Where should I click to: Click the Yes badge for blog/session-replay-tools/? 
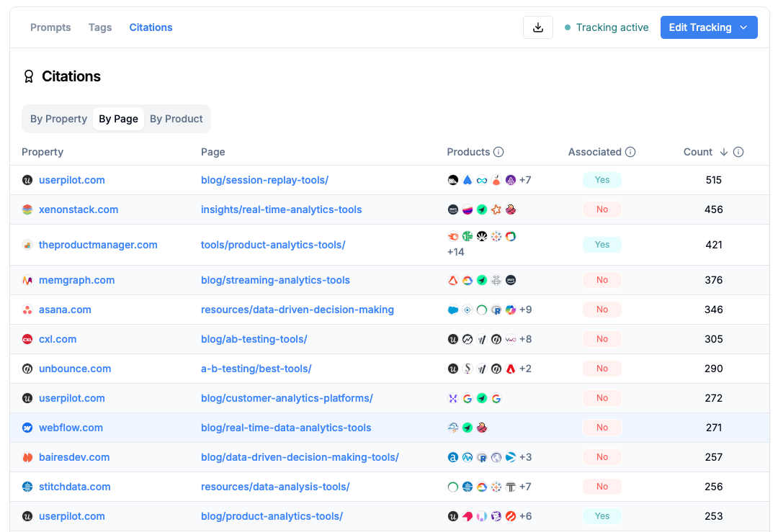(x=602, y=180)
